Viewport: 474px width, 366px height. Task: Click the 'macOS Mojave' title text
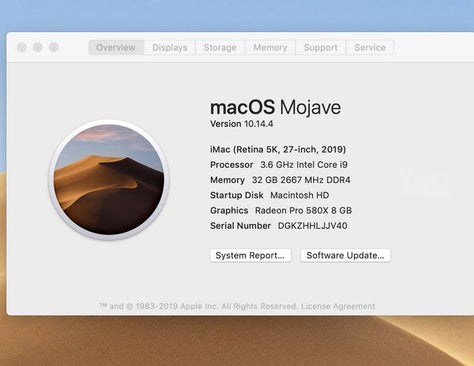[x=275, y=107]
